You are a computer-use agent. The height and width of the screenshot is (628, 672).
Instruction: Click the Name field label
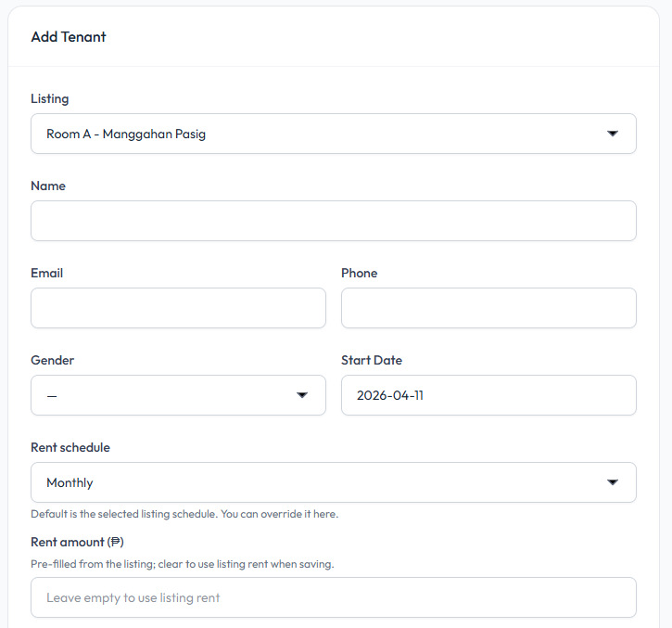tap(48, 186)
